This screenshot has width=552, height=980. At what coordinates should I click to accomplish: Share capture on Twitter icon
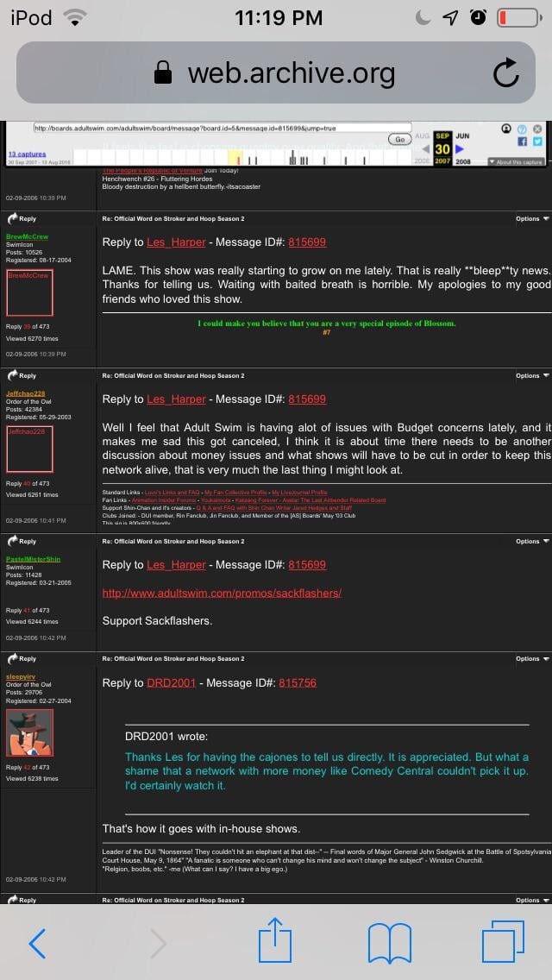[537, 141]
